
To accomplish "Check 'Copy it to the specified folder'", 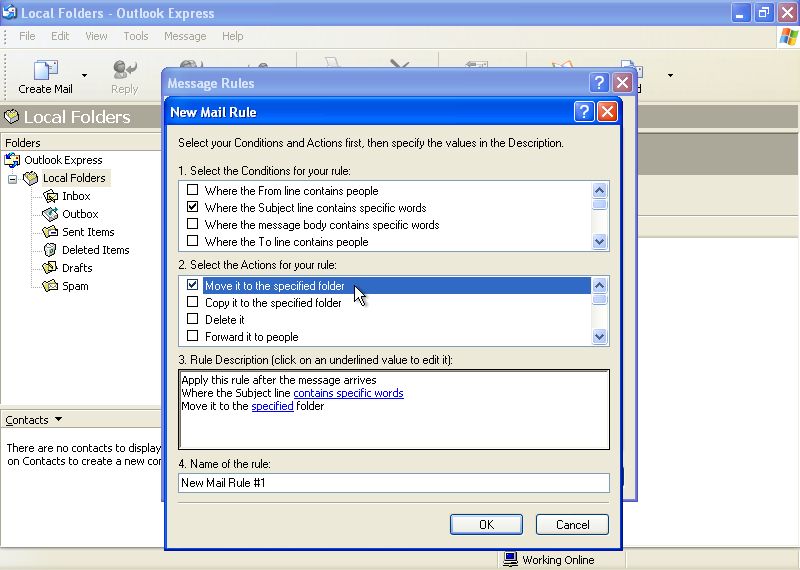I will click(x=192, y=302).
